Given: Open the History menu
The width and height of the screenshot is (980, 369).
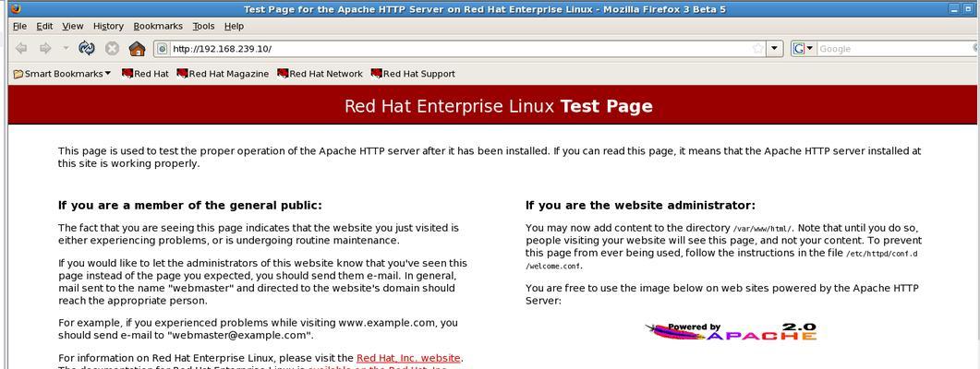Looking at the screenshot, I should pos(108,26).
